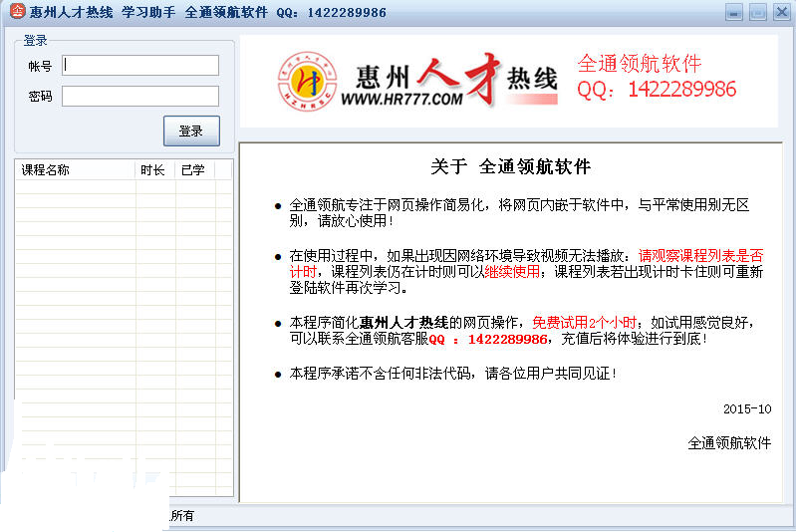Minimize the window

coord(734,12)
